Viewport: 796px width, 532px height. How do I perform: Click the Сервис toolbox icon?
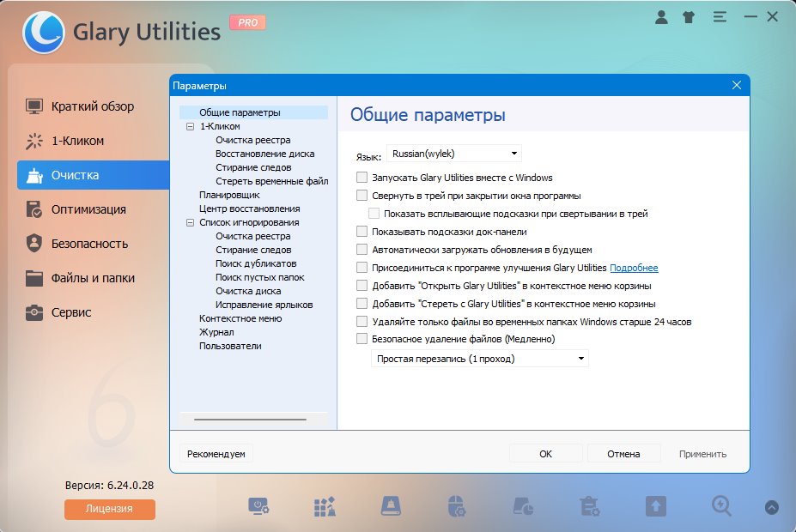tap(34, 312)
